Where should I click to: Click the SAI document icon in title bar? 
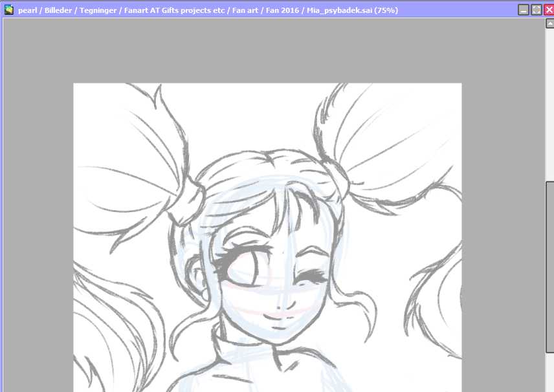tap(9, 10)
